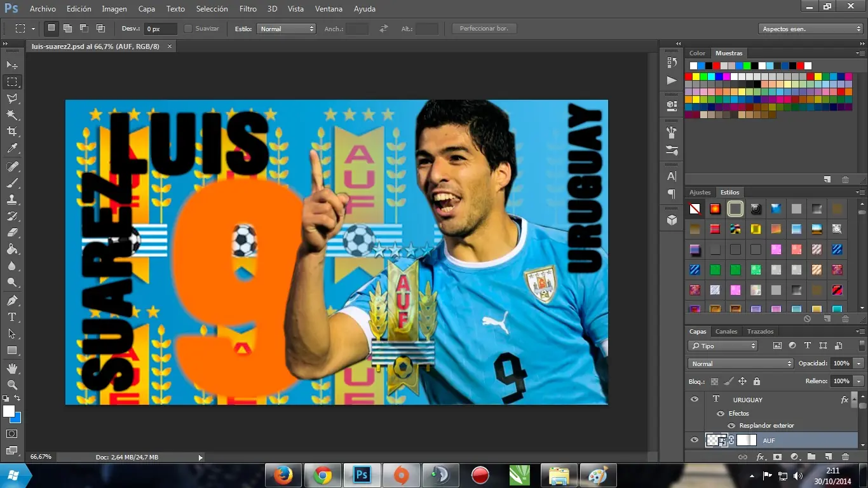The image size is (868, 488).
Task: Select the Paint Bucket tool
Action: click(12, 249)
